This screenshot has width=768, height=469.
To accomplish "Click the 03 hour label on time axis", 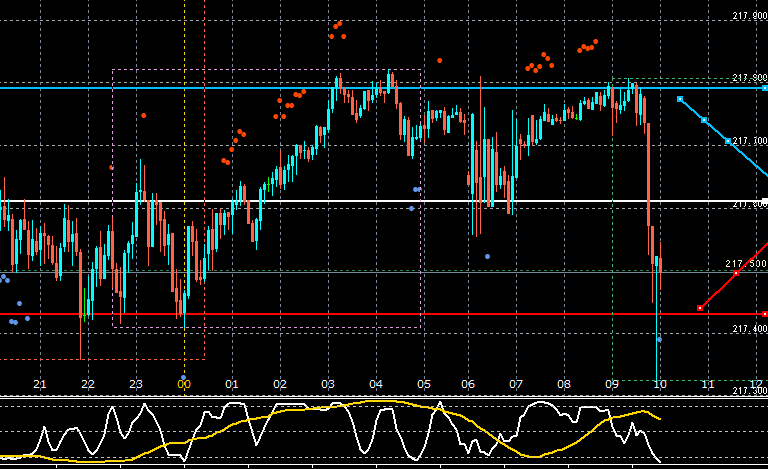I will click(328, 384).
